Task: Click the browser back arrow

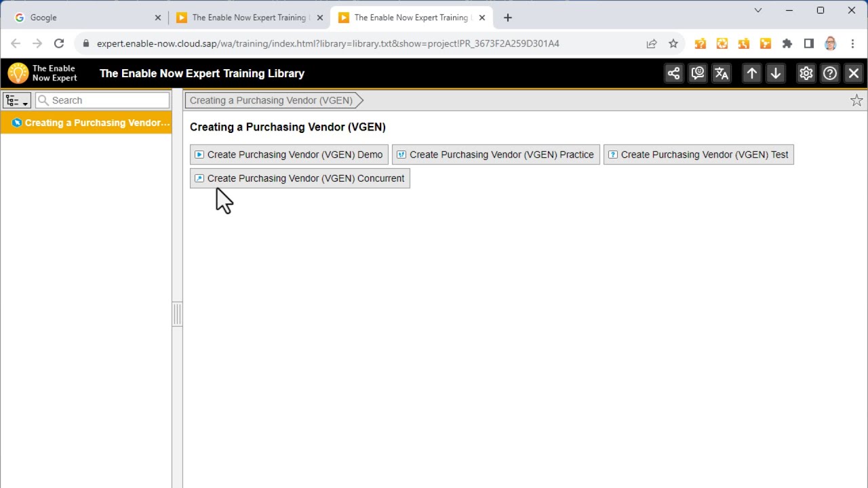Action: [16, 43]
